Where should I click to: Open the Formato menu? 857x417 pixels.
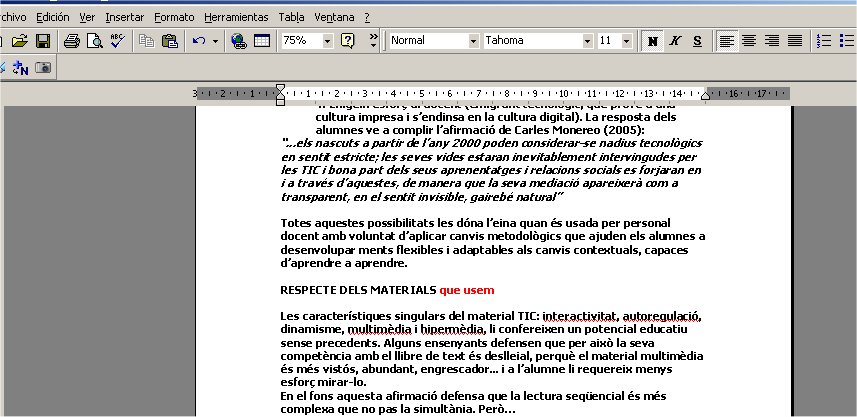(x=174, y=17)
